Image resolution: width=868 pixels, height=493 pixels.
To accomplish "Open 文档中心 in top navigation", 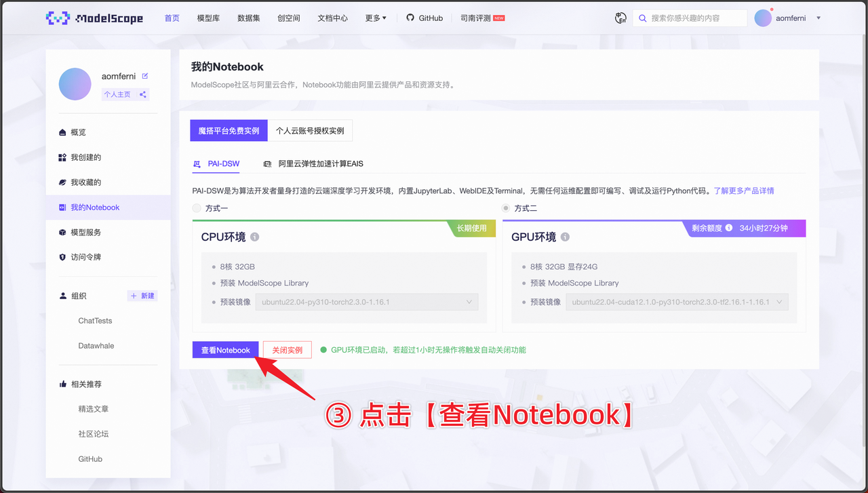I will coord(333,18).
